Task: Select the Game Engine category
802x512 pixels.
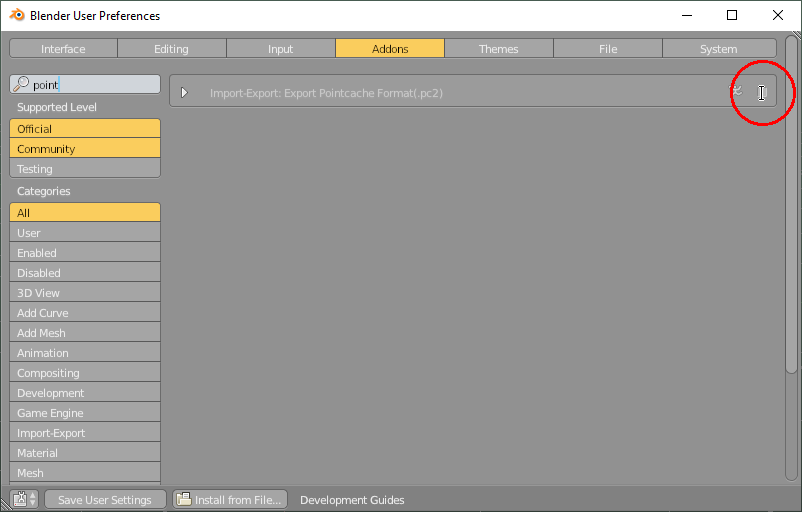Action: click(x=85, y=412)
